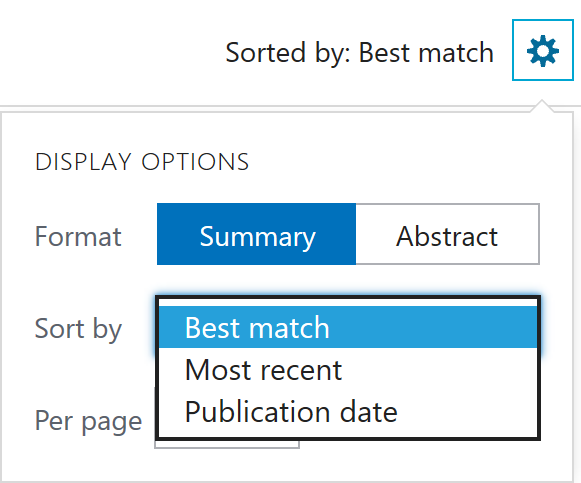Click the pointer notch under gear

tap(542, 106)
